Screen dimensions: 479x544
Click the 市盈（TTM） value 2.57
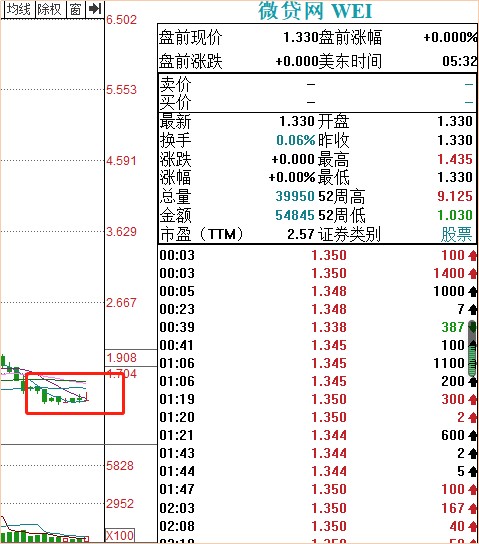(x=301, y=235)
